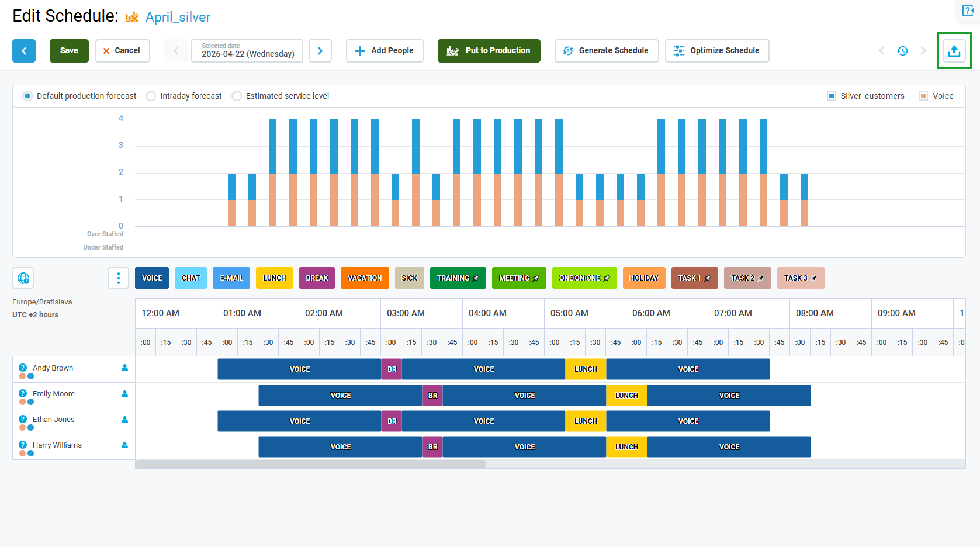The height and width of the screenshot is (547, 980).
Task: Select the E-MAIL activity type
Action: coord(231,278)
